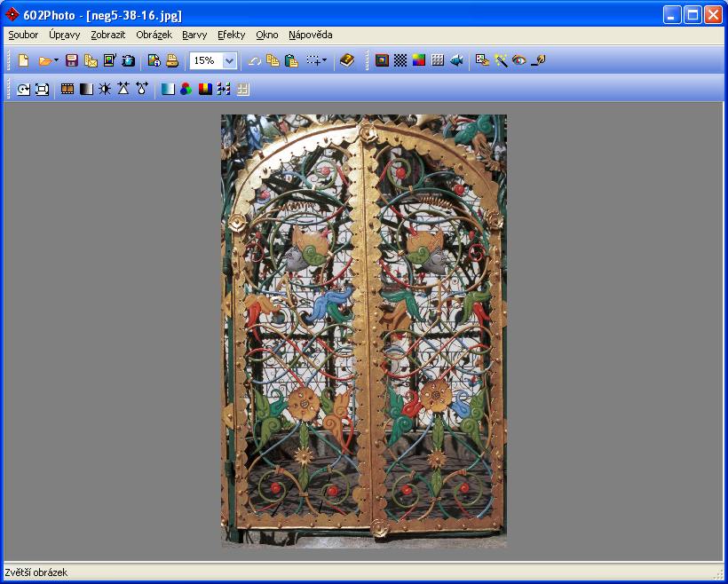Open the Obrázek menu
The height and width of the screenshot is (584, 728).
[x=154, y=35]
